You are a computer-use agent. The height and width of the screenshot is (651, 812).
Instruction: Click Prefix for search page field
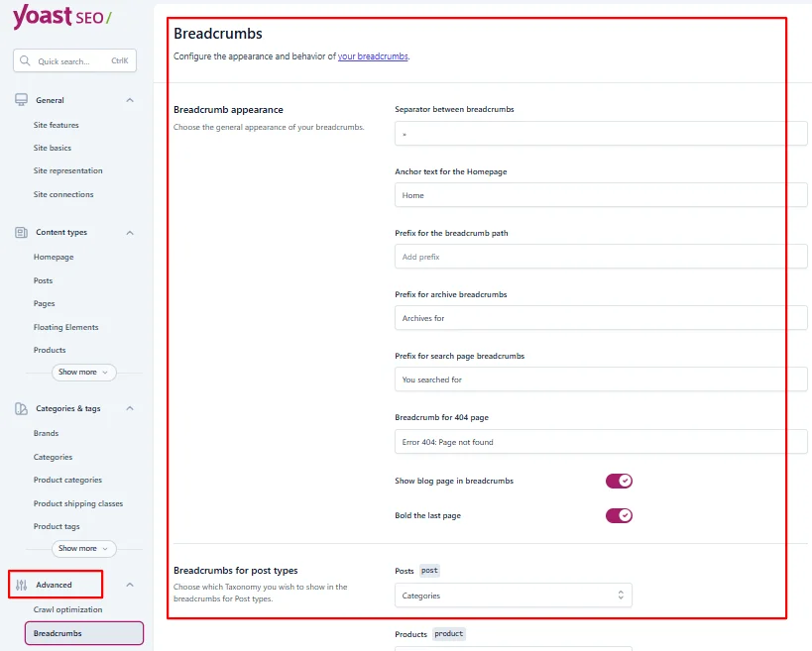pyautogui.click(x=601, y=380)
